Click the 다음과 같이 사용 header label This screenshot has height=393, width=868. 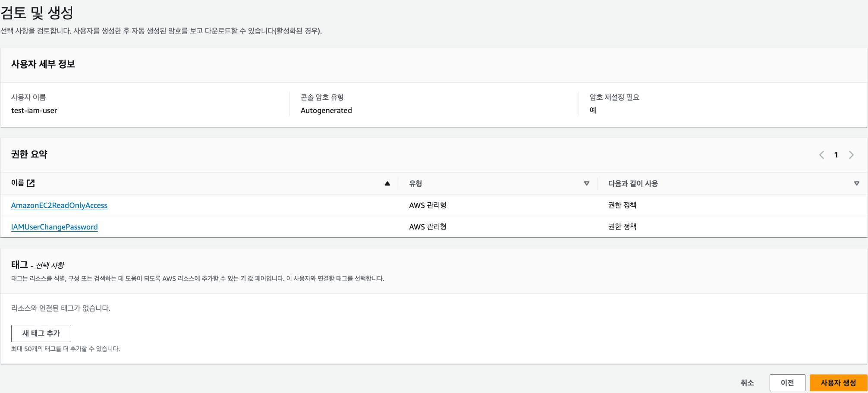point(633,183)
